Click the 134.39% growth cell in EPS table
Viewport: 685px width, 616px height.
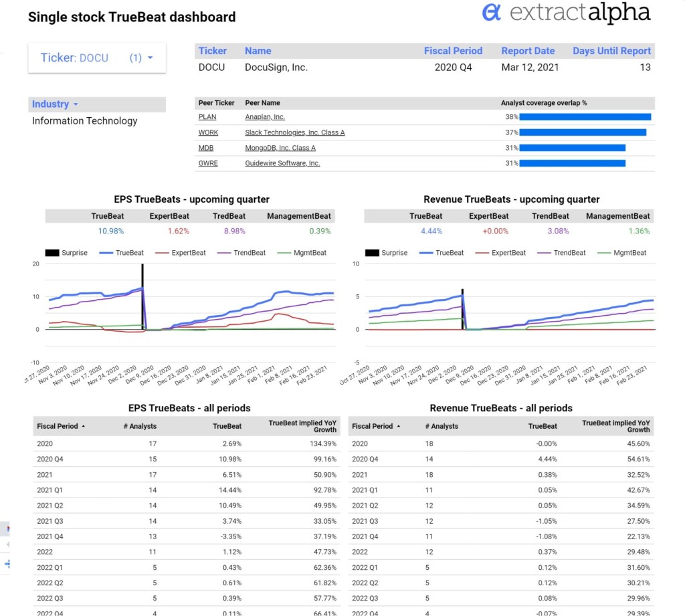(323, 444)
